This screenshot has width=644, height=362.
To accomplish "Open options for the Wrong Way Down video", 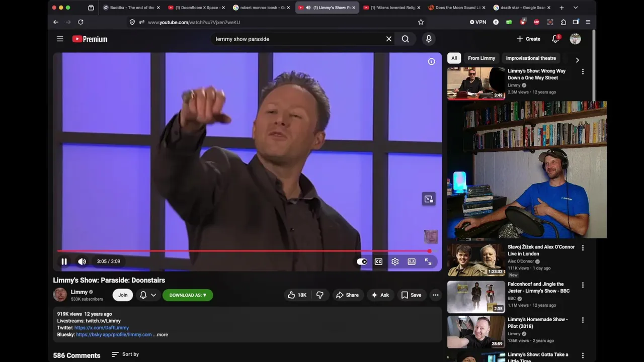I will pyautogui.click(x=583, y=72).
